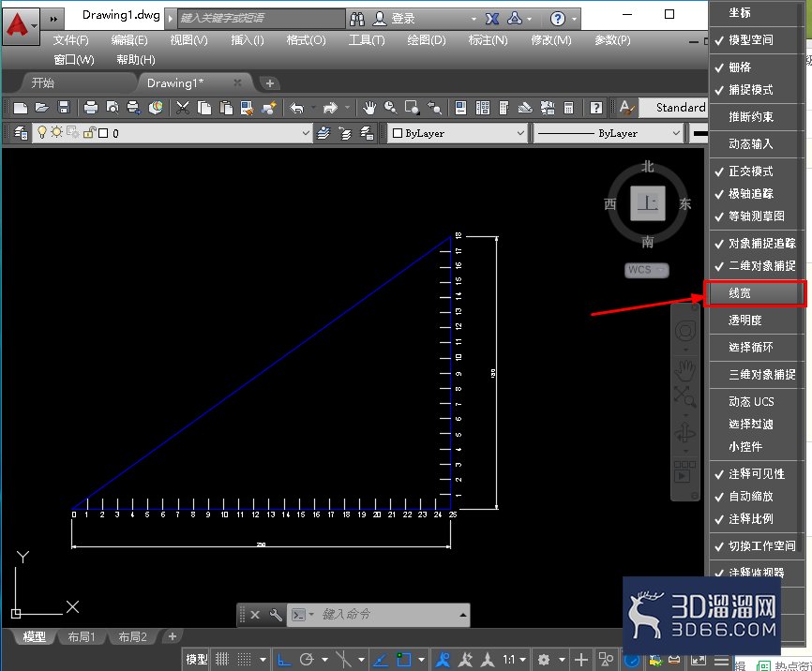Select the Cut scissors icon
The width and height of the screenshot is (812, 671).
[182, 108]
